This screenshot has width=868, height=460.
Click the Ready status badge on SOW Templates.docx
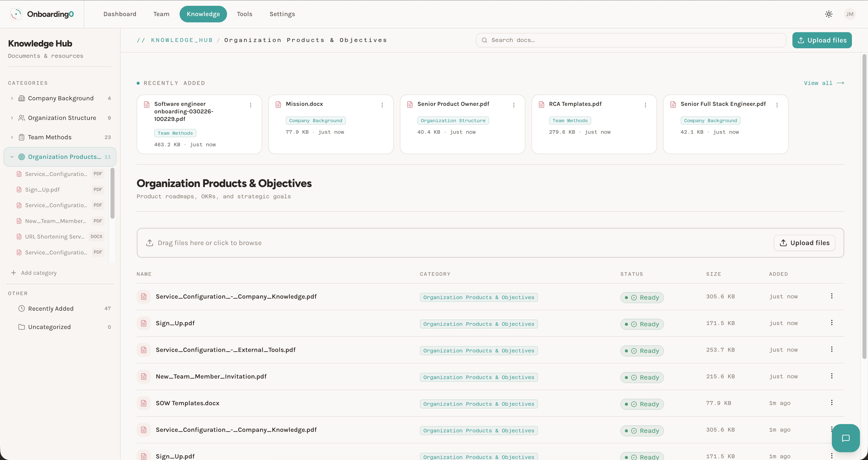[641, 404]
